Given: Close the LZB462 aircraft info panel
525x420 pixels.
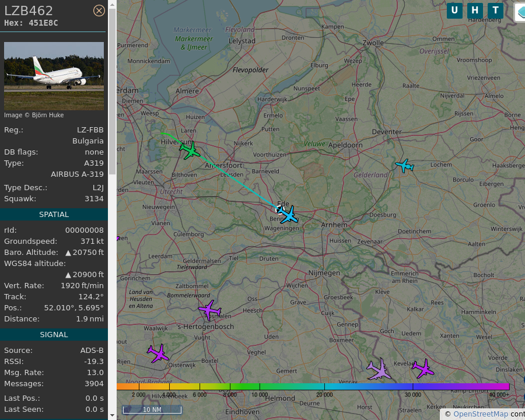Looking at the screenshot, I should tap(99, 10).
